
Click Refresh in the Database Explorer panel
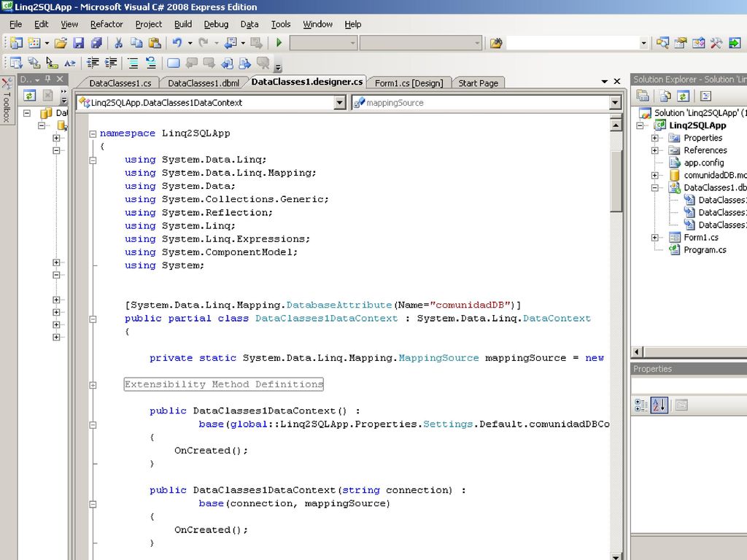pyautogui.click(x=29, y=96)
